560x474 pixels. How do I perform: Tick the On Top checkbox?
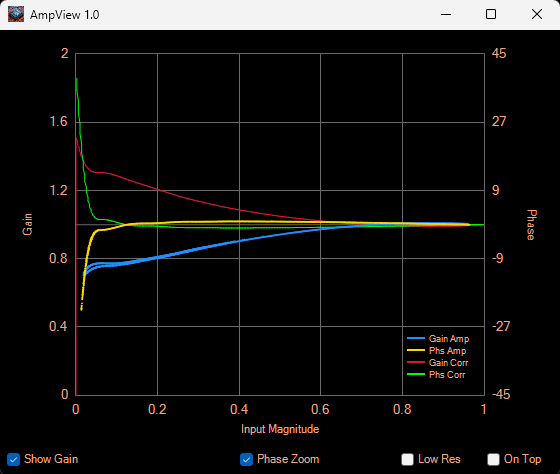point(493,459)
